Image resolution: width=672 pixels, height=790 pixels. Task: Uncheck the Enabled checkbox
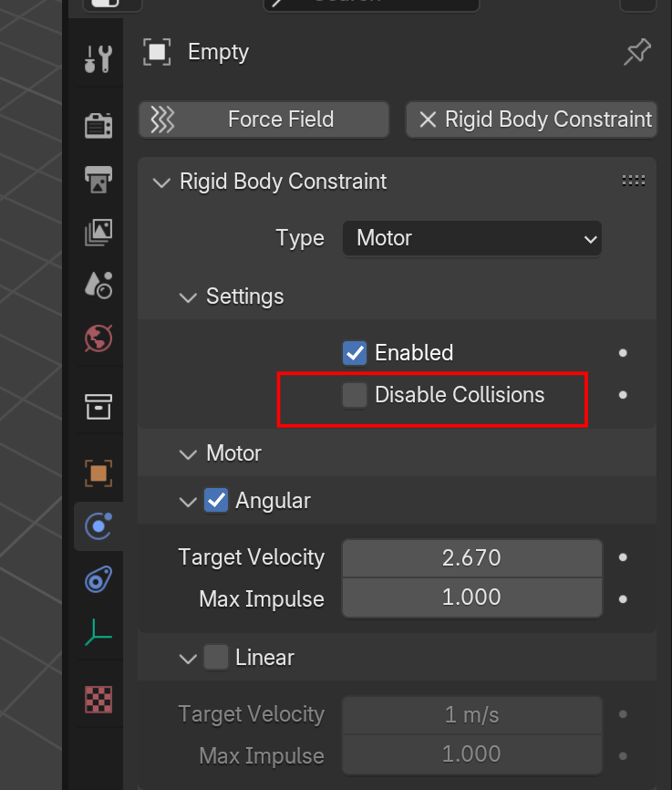pyautogui.click(x=354, y=353)
